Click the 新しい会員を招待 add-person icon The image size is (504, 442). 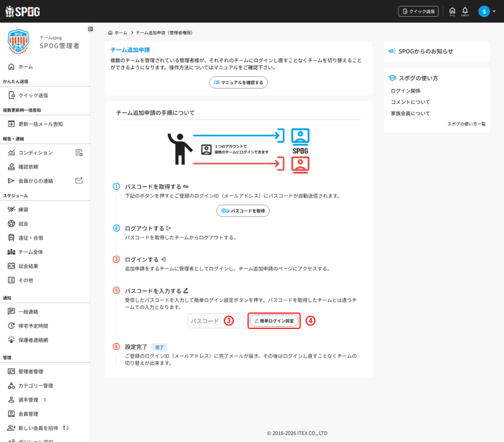click(11, 428)
